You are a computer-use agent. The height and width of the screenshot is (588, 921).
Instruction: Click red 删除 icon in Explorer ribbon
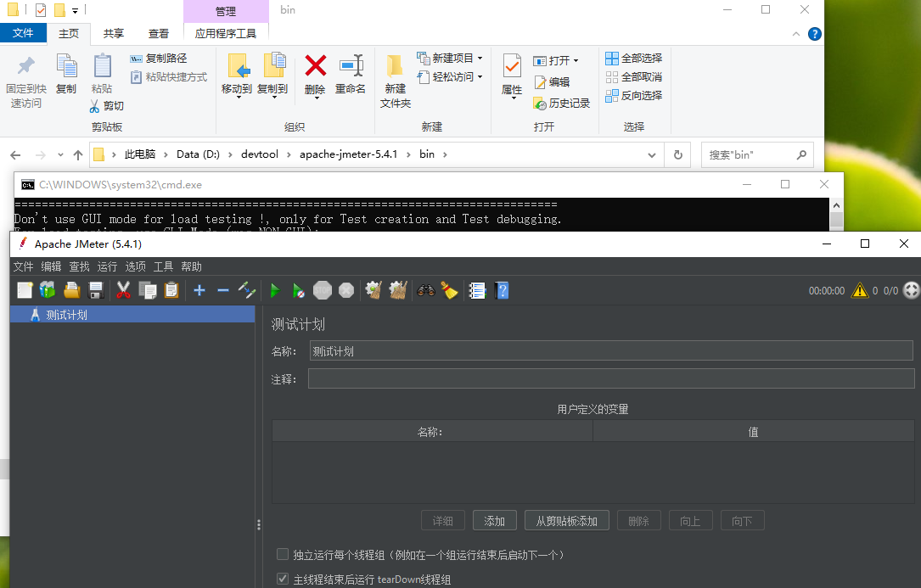click(316, 66)
